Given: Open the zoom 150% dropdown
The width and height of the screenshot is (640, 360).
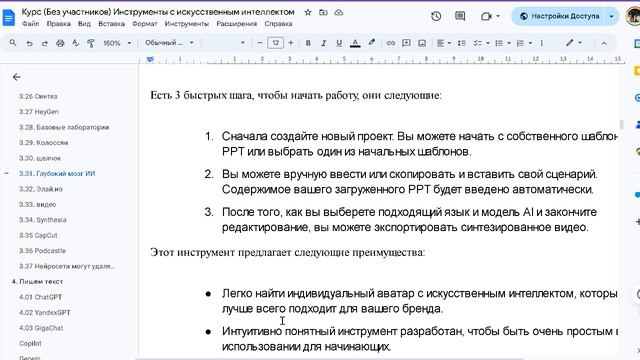Looking at the screenshot, I should tap(117, 43).
